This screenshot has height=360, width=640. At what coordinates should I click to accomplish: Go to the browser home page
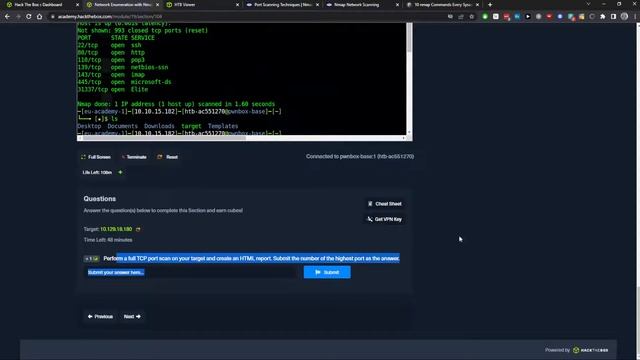40,17
